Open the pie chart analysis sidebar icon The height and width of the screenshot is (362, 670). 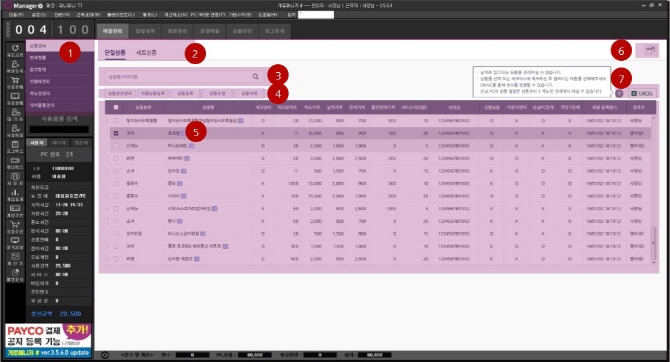point(15,272)
